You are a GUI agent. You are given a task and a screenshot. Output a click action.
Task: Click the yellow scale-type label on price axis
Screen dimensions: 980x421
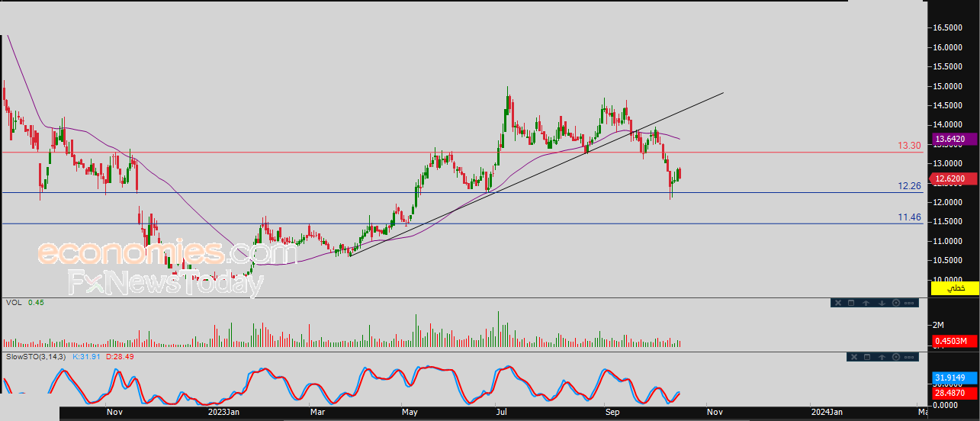click(x=954, y=288)
